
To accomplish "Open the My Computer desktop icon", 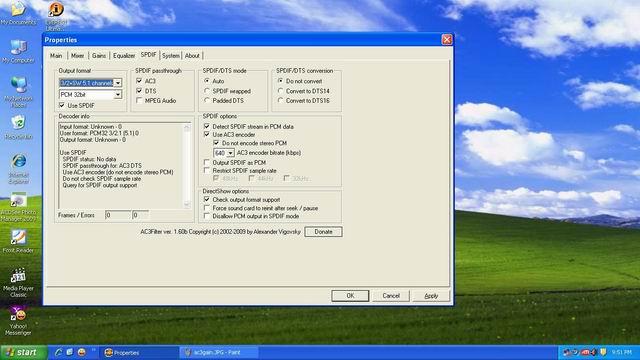I will click(x=18, y=51).
